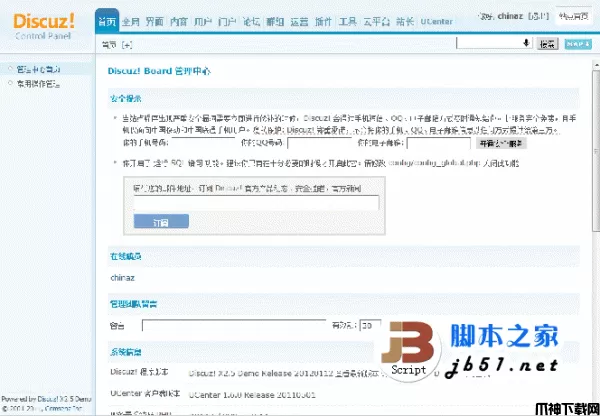The height and width of the screenshot is (416, 600).
Task: Open the 站长 tab
Action: pyautogui.click(x=405, y=22)
